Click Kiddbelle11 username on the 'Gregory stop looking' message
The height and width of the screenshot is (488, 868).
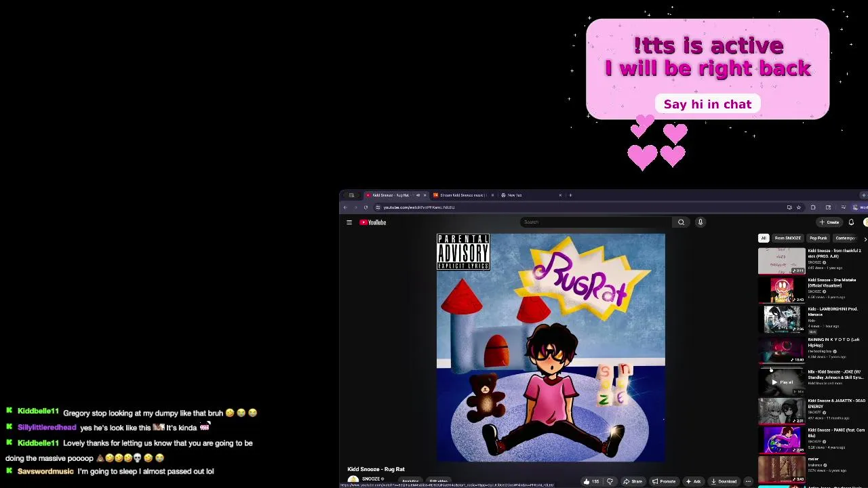click(x=38, y=411)
